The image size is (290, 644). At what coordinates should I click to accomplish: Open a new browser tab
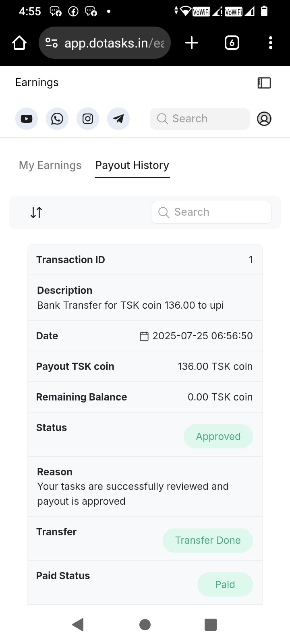(x=192, y=43)
